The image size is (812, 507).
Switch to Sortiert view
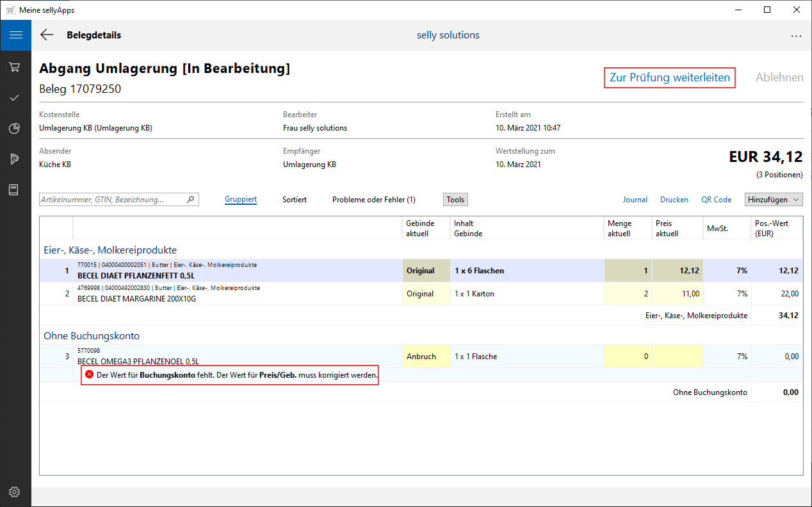[x=295, y=200]
